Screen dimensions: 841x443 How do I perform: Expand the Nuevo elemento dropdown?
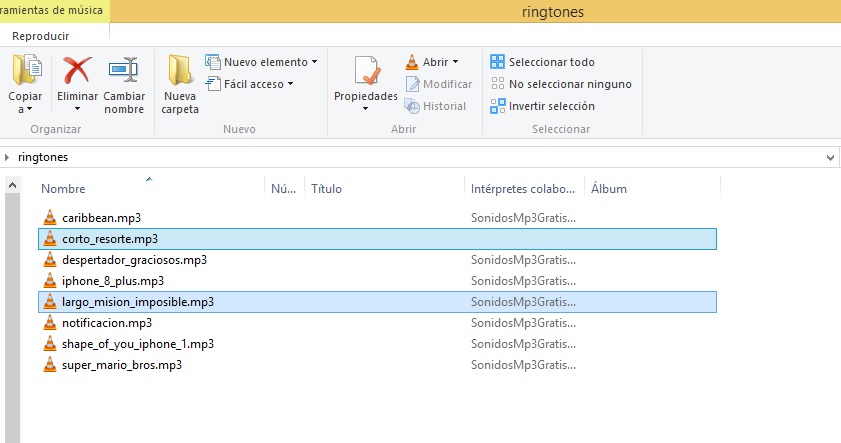[314, 62]
